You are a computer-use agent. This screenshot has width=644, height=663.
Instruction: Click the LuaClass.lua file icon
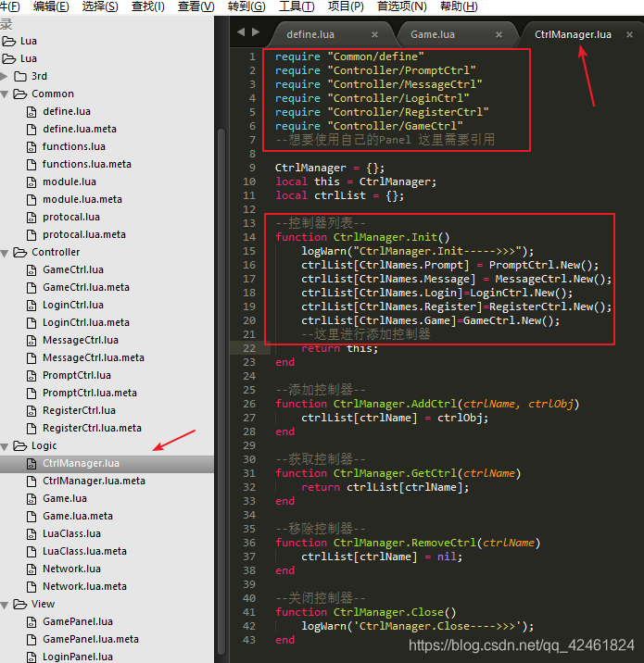(x=32, y=534)
